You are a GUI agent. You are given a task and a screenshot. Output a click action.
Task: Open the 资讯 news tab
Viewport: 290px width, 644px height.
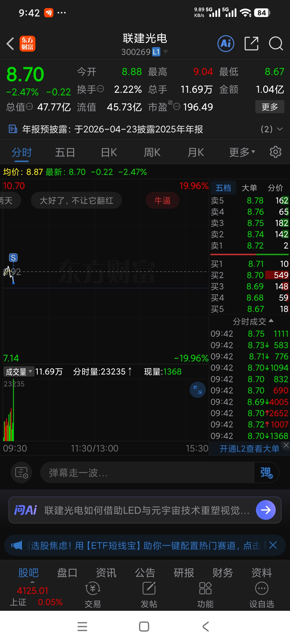click(106, 573)
